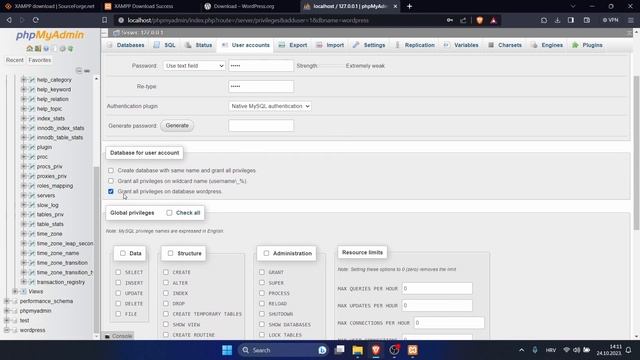The width and height of the screenshot is (640, 360).
Task: Open XAMPP icon in taskbar
Action: click(413, 350)
